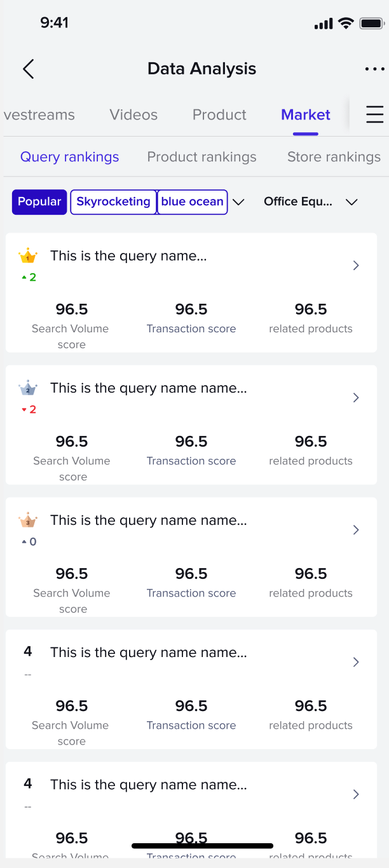Open fourth query card chevron

[x=356, y=662]
